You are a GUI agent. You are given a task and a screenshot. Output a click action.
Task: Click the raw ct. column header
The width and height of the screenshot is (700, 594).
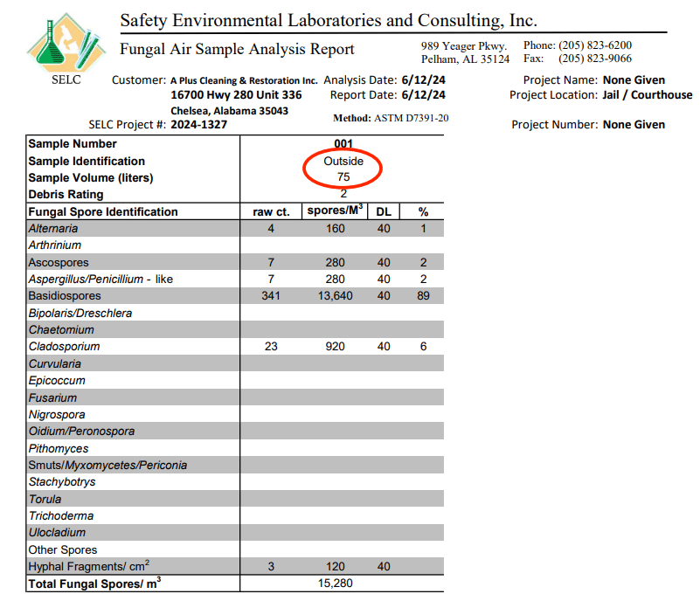point(271,211)
